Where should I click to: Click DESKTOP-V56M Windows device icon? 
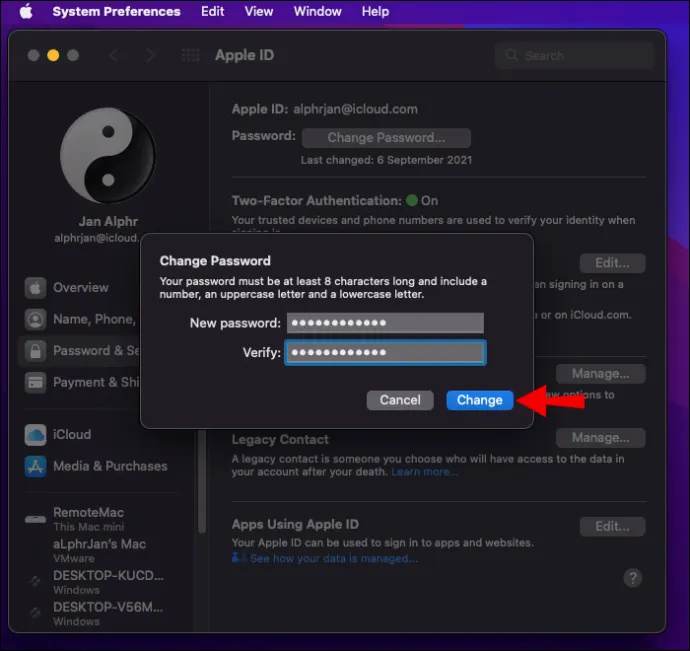(x=35, y=613)
